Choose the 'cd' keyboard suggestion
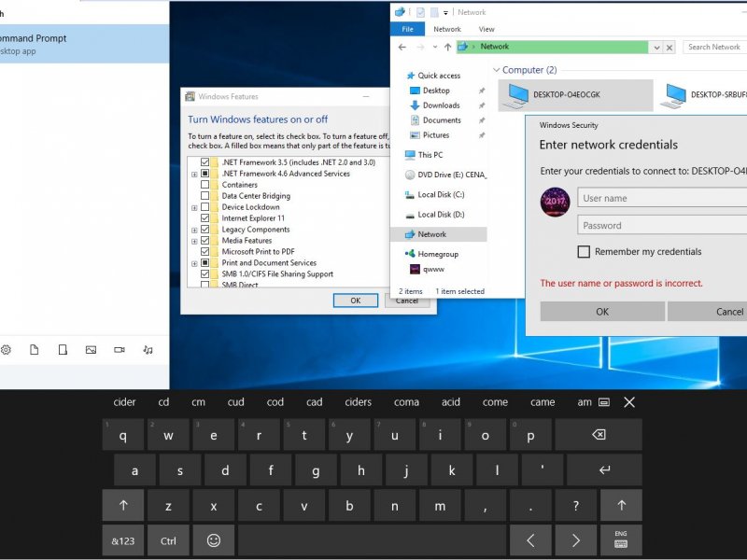Image resolution: width=747 pixels, height=560 pixels. [164, 402]
